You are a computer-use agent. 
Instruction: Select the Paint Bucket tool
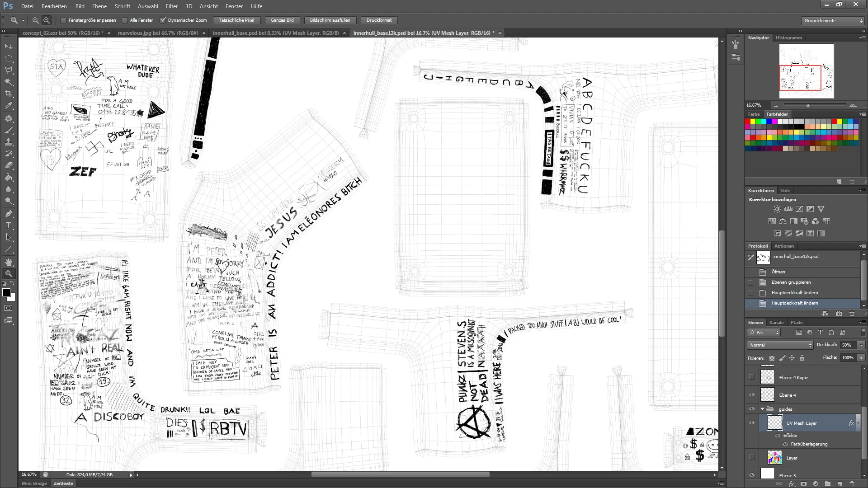(x=9, y=177)
